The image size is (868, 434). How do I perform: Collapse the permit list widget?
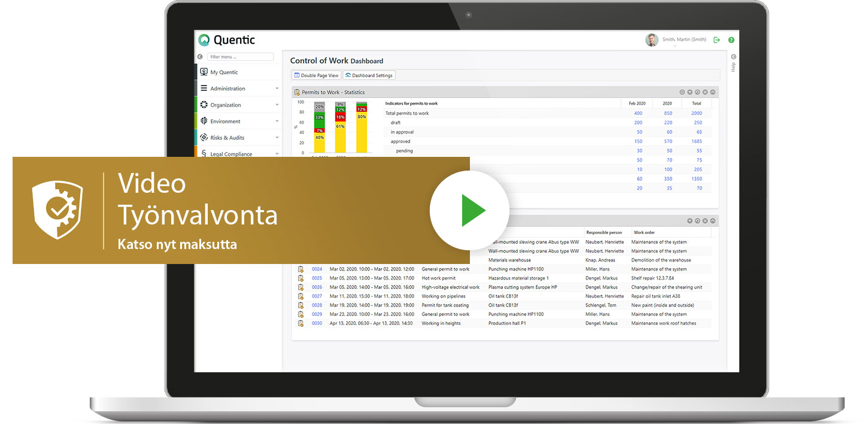[x=713, y=221]
